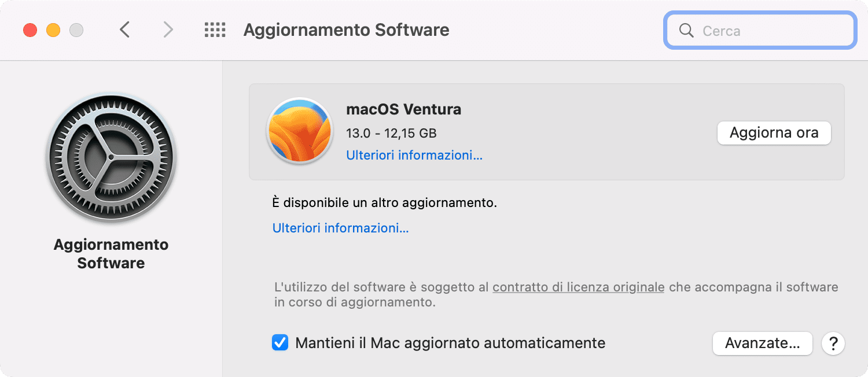Click the 13.0 - 12,15 GB version text
This screenshot has height=377, width=868.
click(x=391, y=134)
